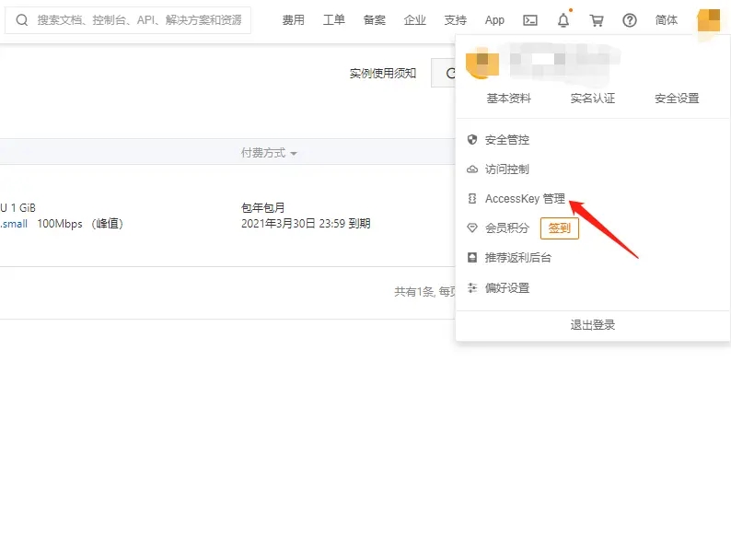Click the user avatar in top bar

click(709, 20)
